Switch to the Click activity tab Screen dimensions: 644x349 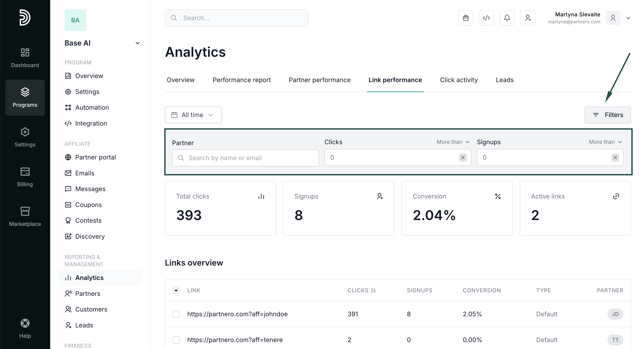click(458, 80)
